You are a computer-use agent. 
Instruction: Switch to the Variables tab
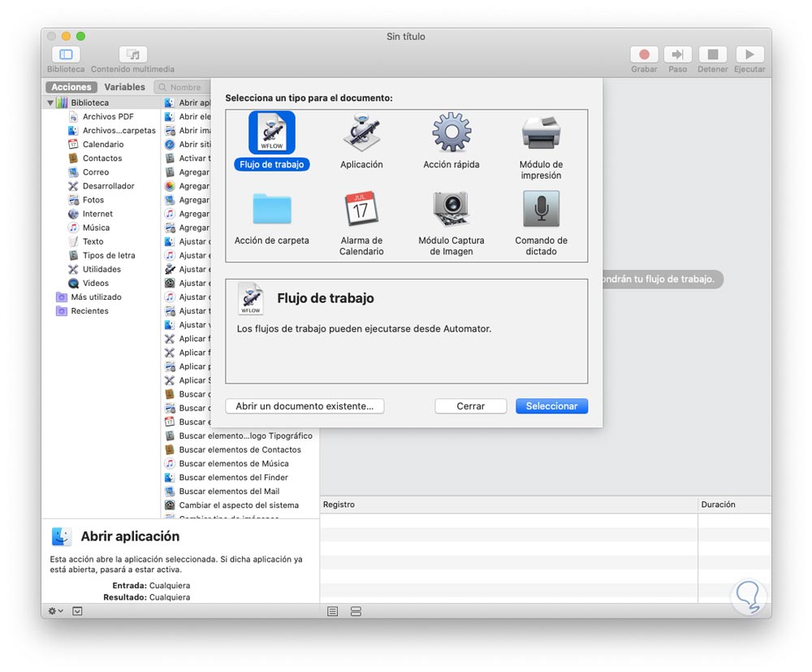pos(125,87)
